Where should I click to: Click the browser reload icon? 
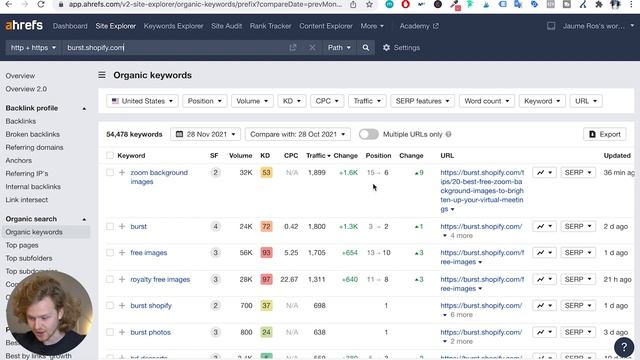(x=41, y=4)
